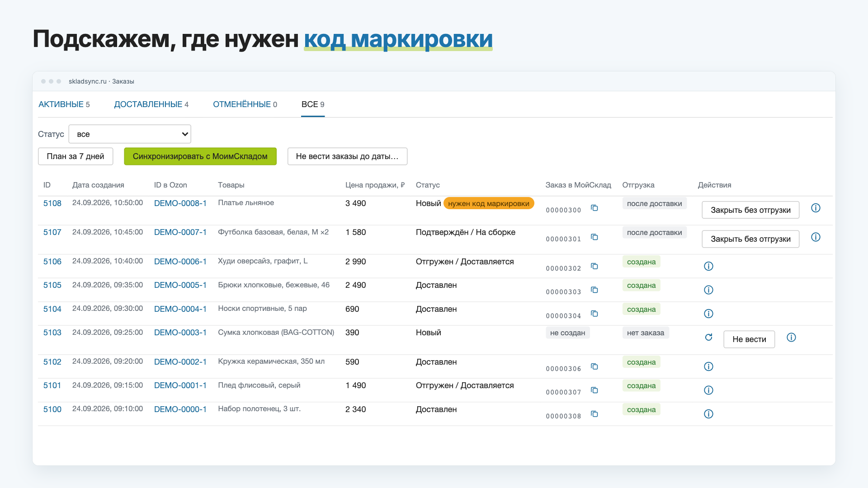
Task: Open Ozon link DEMO-0001-1
Action: [180, 385]
